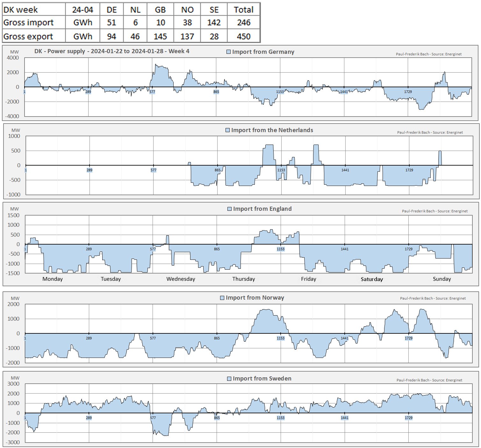
Task: Select marker 289 in the Sweden chart
Action: [89, 418]
